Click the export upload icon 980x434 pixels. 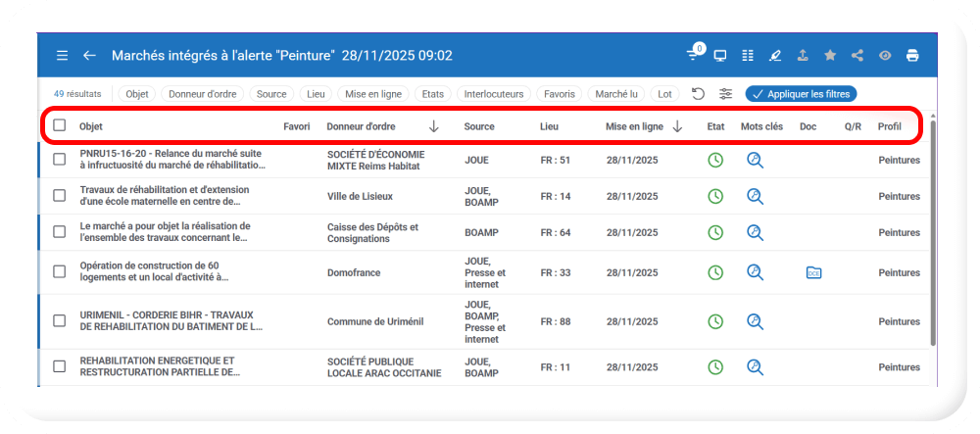click(803, 56)
